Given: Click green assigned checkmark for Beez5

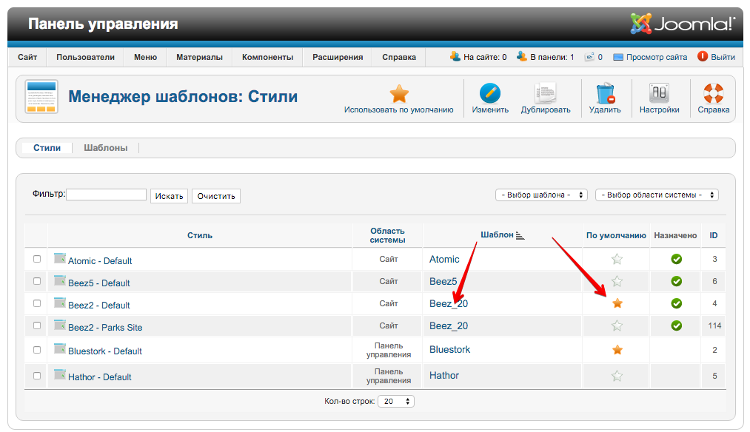Looking at the screenshot, I should (676, 282).
